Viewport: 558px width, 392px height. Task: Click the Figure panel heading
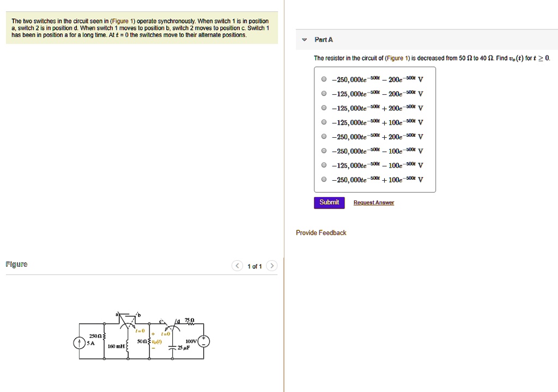click(16, 264)
